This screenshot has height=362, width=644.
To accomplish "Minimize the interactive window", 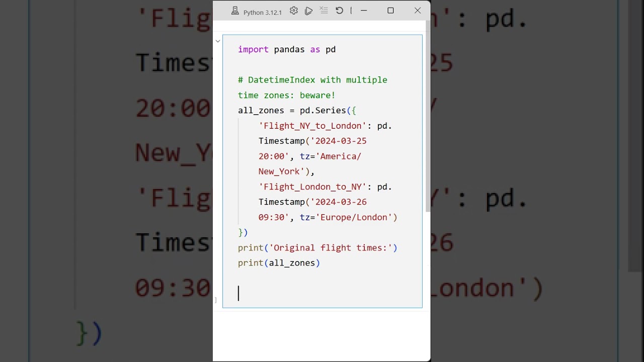I will coord(364,11).
